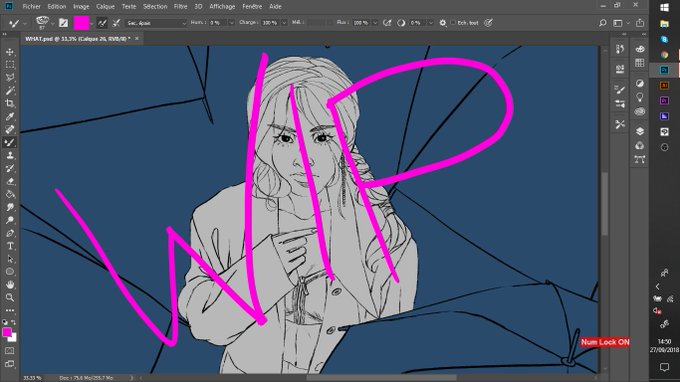
Task: Select the Ellipse shape tool
Action: [10, 272]
